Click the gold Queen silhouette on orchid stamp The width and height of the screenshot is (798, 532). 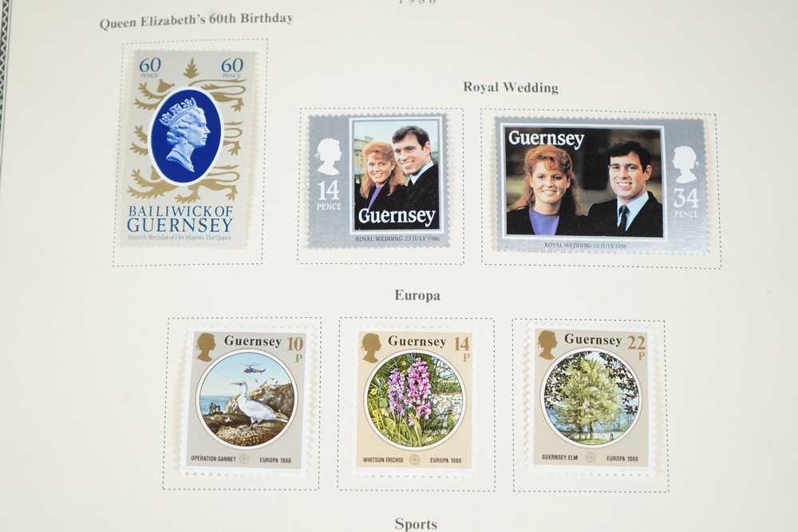click(371, 348)
